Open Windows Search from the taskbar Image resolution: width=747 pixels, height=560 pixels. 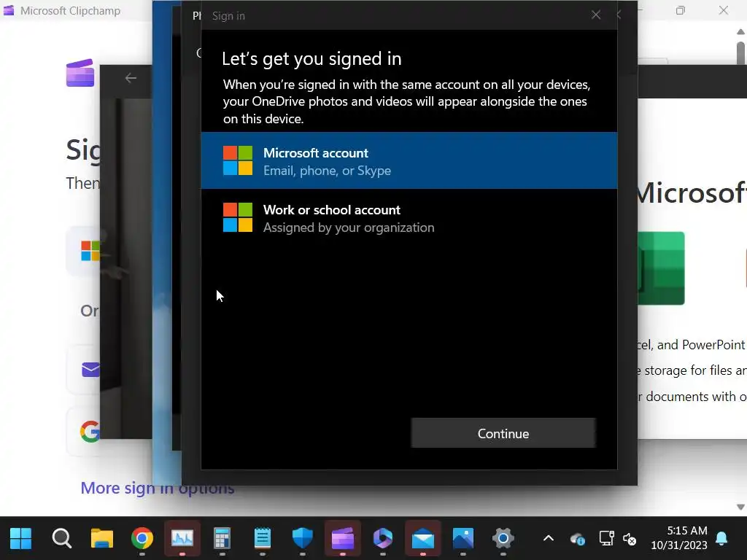pos(61,539)
